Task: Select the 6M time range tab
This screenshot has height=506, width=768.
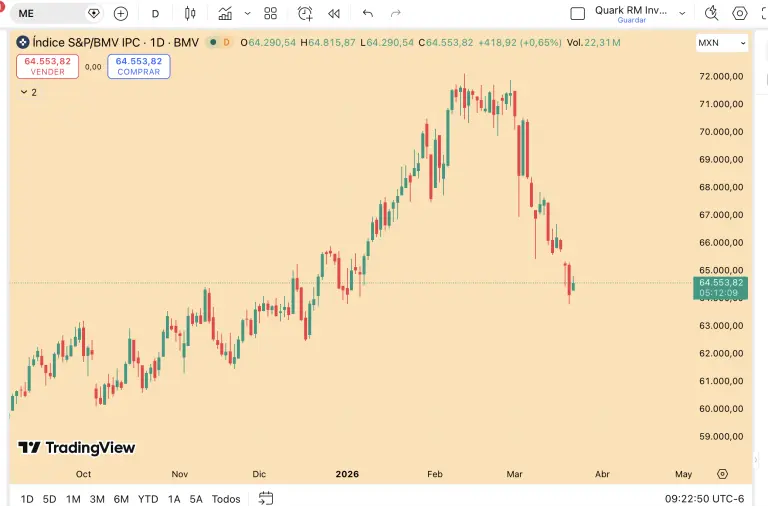Action: coord(120,499)
